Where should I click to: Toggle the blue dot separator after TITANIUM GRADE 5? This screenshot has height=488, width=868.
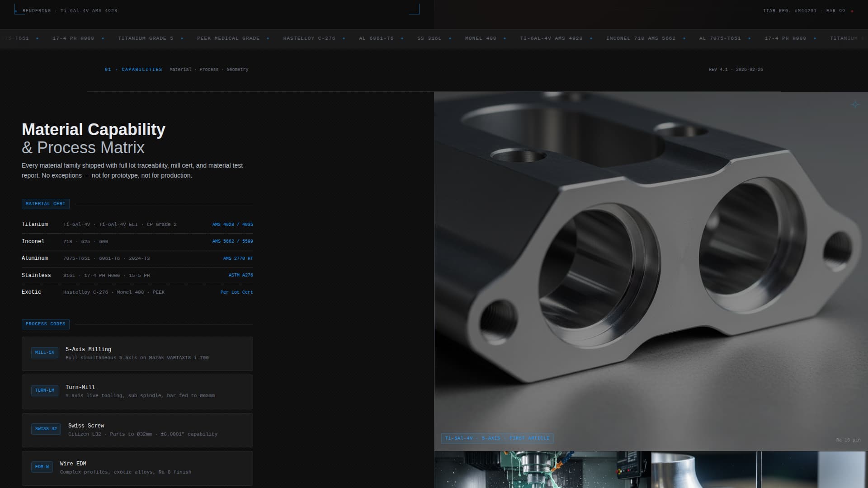[183, 38]
